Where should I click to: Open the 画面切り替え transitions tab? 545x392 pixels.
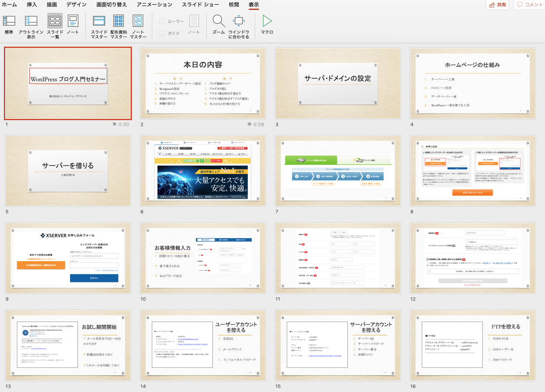click(112, 5)
